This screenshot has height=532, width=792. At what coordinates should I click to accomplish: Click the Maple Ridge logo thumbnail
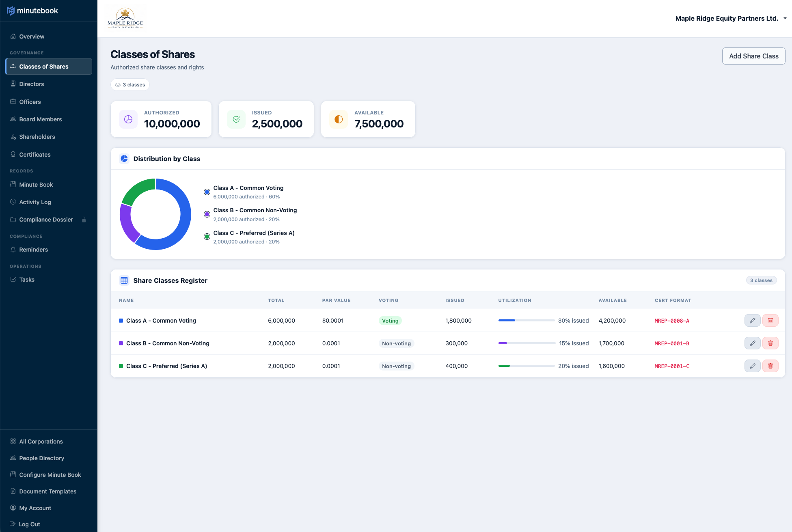click(x=125, y=18)
